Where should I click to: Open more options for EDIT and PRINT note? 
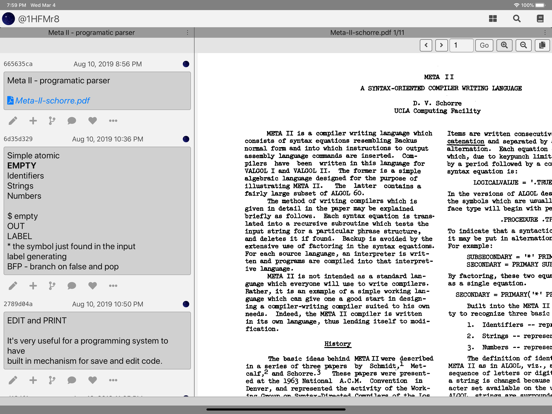(x=113, y=380)
